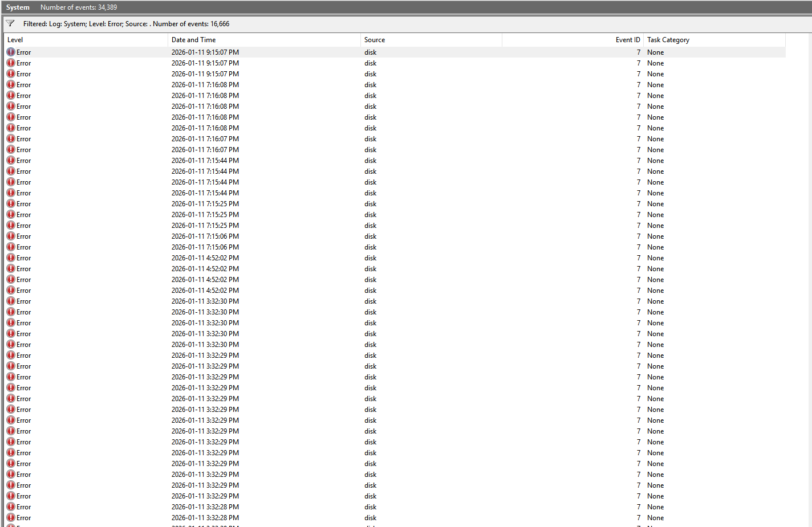Click error icon of first 7:15:44 PM event
The height and width of the screenshot is (527, 812).
click(x=11, y=160)
